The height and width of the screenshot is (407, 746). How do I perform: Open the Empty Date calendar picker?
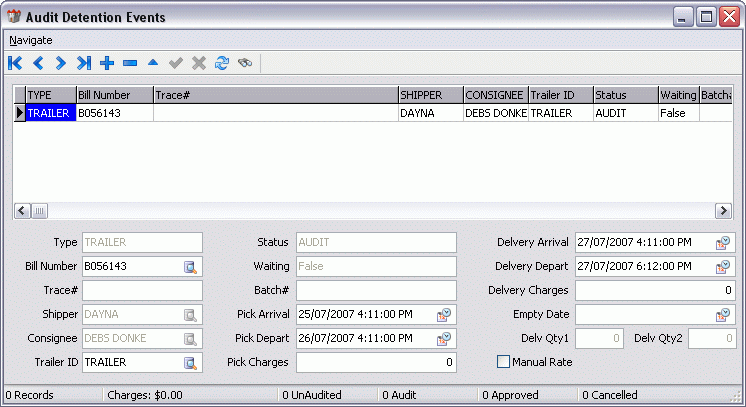click(x=723, y=314)
